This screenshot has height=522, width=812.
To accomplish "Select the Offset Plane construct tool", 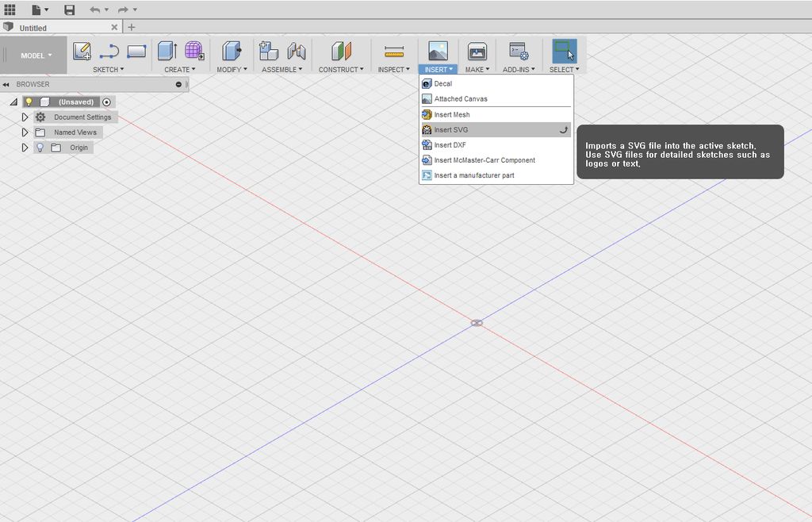I will click(x=341, y=51).
